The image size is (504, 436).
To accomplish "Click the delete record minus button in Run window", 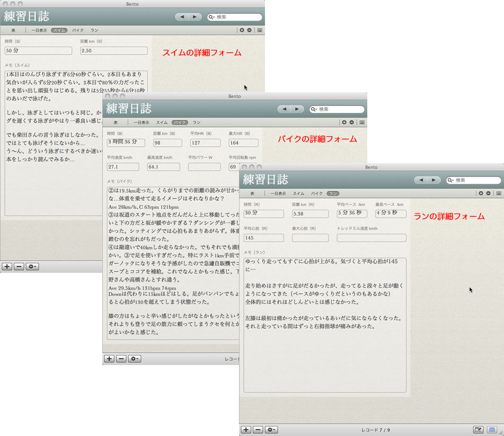I will [x=258, y=430].
